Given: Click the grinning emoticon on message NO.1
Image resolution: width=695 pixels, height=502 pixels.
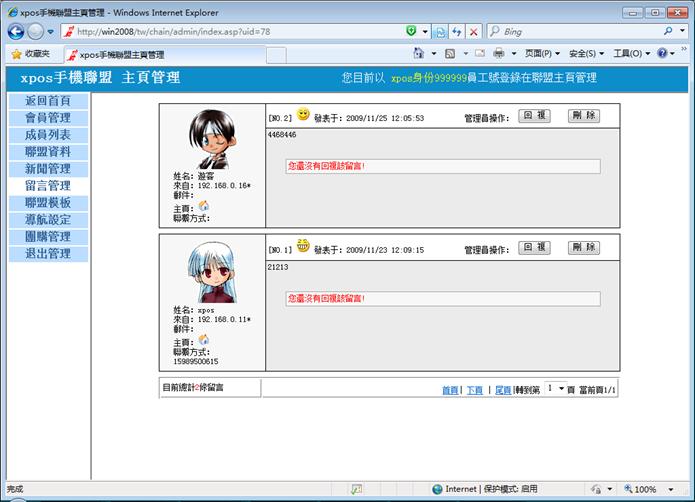Looking at the screenshot, I should (x=303, y=247).
